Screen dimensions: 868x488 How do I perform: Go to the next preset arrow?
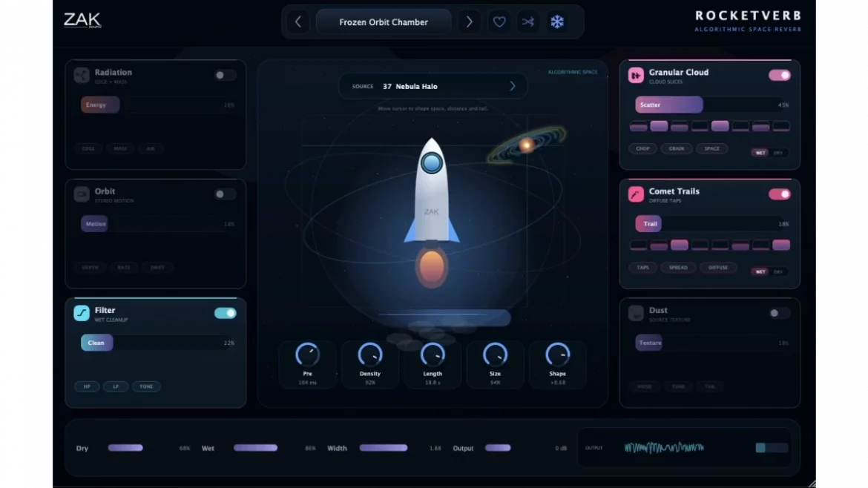469,22
